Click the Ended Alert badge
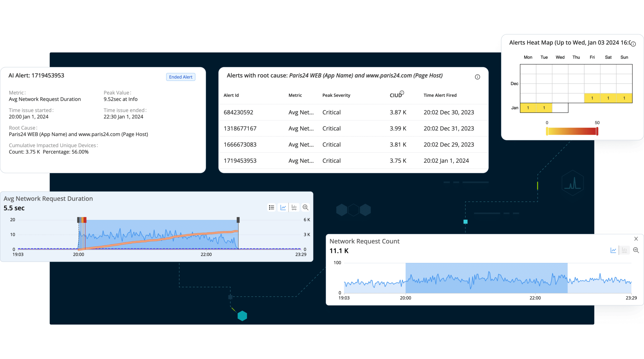Screen dimensions: 644x359 coord(181,77)
